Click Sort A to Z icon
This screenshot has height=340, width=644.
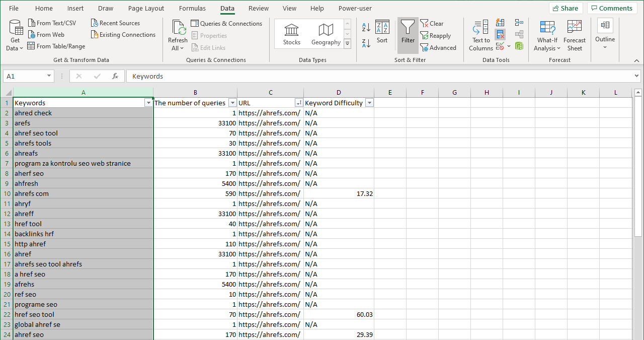click(366, 27)
